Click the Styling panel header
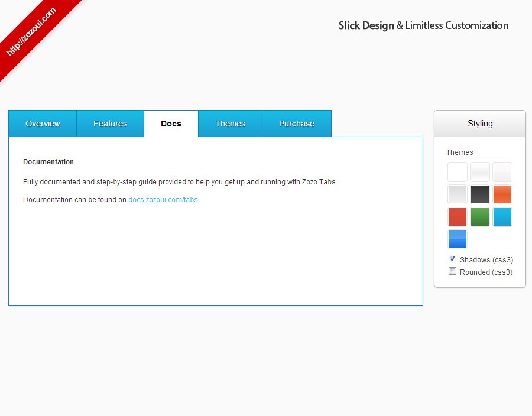 (480, 123)
